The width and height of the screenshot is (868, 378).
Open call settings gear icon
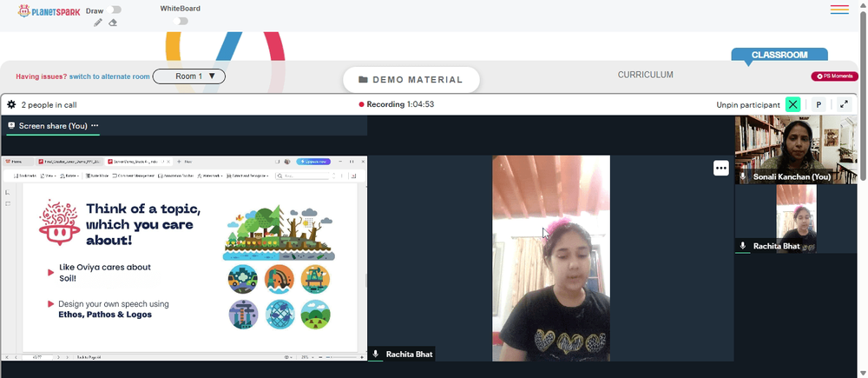(11, 104)
